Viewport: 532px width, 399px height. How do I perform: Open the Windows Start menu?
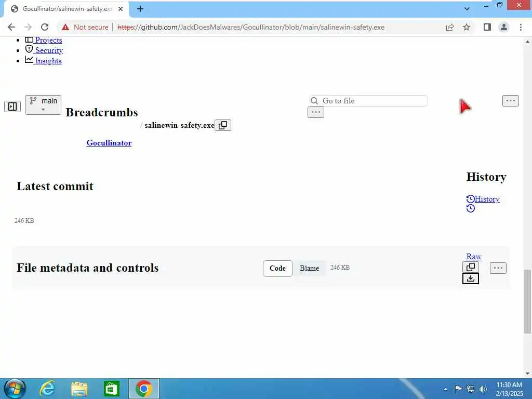[15, 389]
